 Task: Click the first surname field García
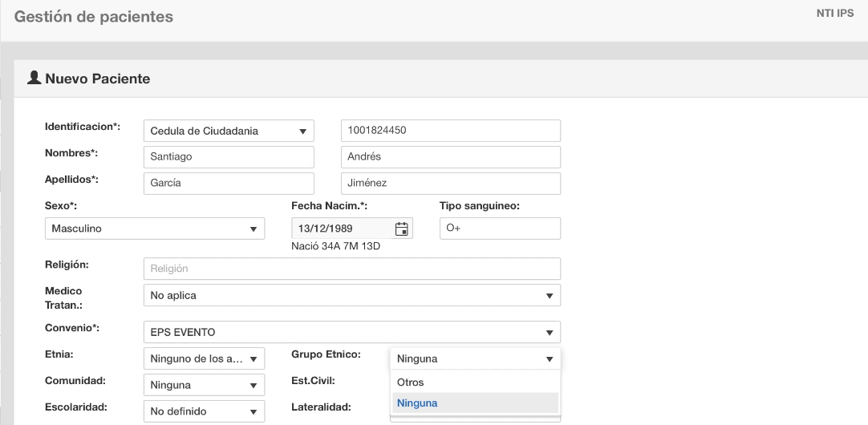[228, 183]
